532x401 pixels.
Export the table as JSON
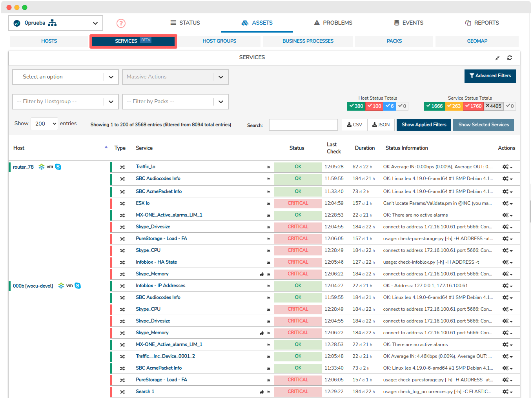tap(381, 125)
